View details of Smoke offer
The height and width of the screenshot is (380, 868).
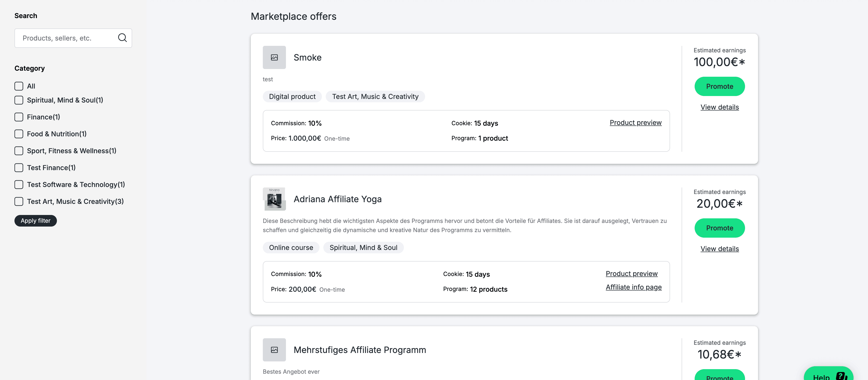click(x=719, y=107)
